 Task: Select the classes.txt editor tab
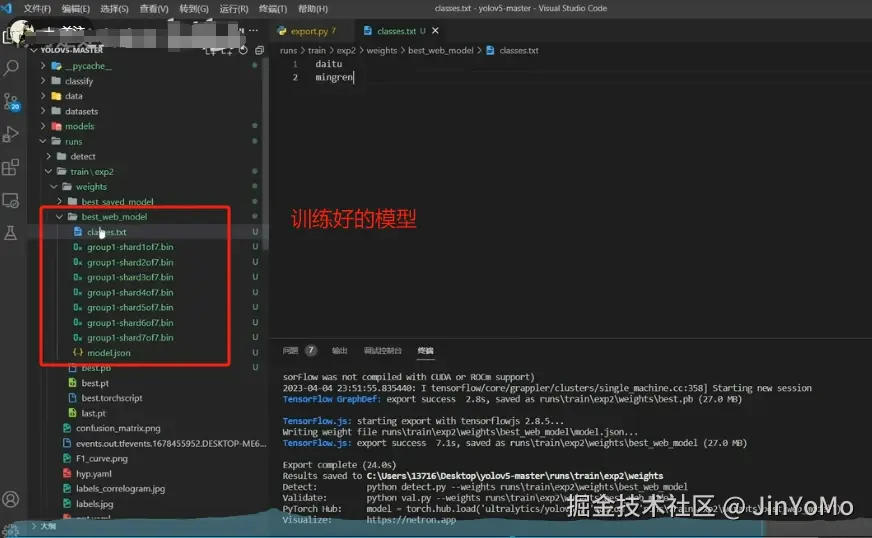tap(395, 31)
